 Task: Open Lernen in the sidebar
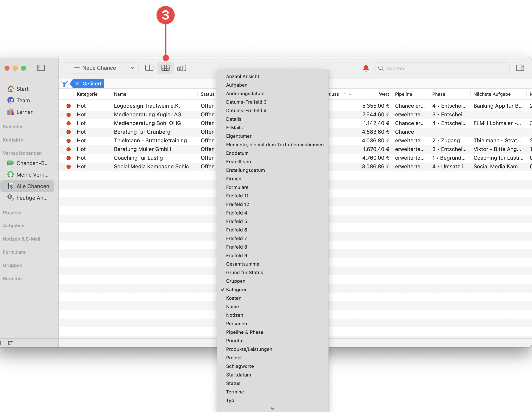[25, 112]
